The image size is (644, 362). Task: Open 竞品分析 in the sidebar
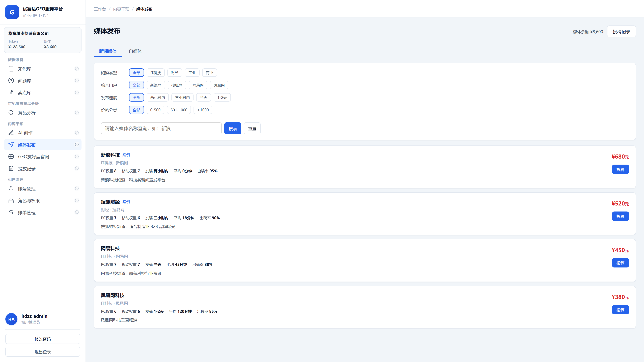tap(43, 113)
